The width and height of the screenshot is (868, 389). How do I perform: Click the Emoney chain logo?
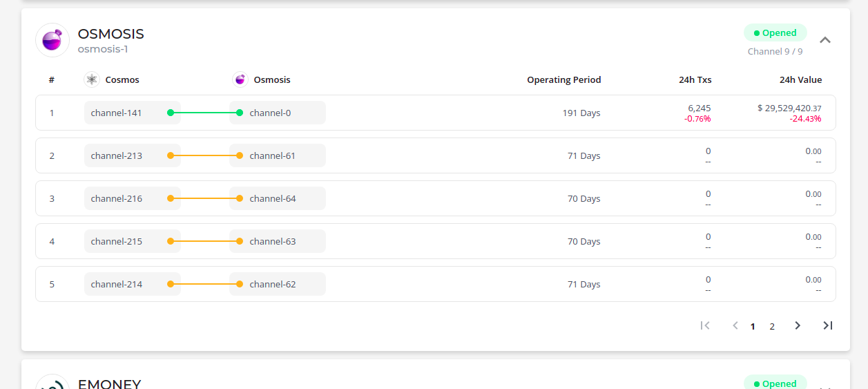(x=52, y=382)
